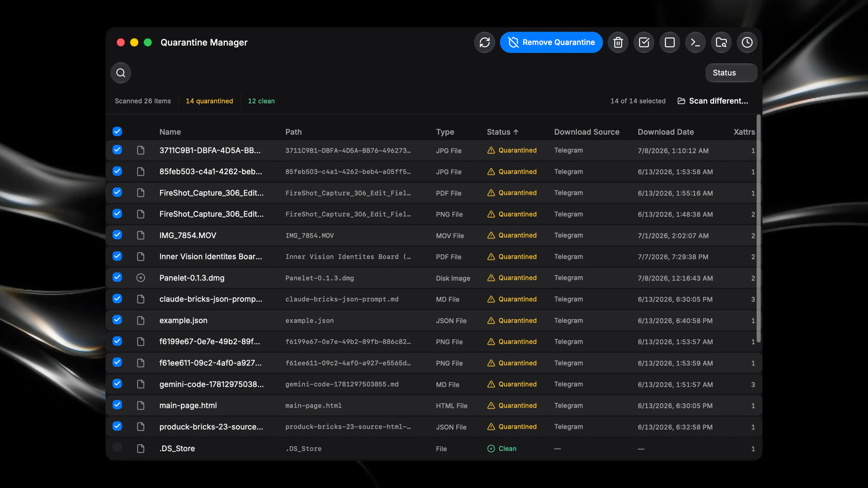This screenshot has height=488, width=868.
Task: Uncheck the gemini-code-17812975038 row checkbox
Action: pos(117,384)
